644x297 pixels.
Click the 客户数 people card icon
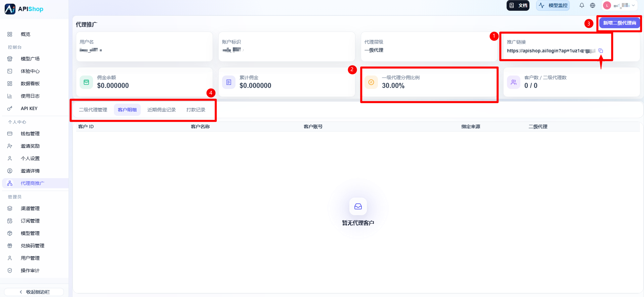click(x=514, y=82)
